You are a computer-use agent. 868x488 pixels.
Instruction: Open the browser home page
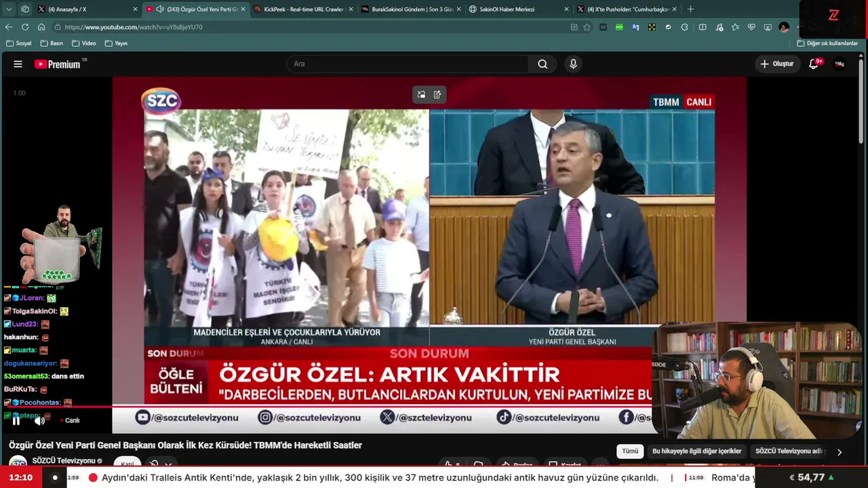41,27
